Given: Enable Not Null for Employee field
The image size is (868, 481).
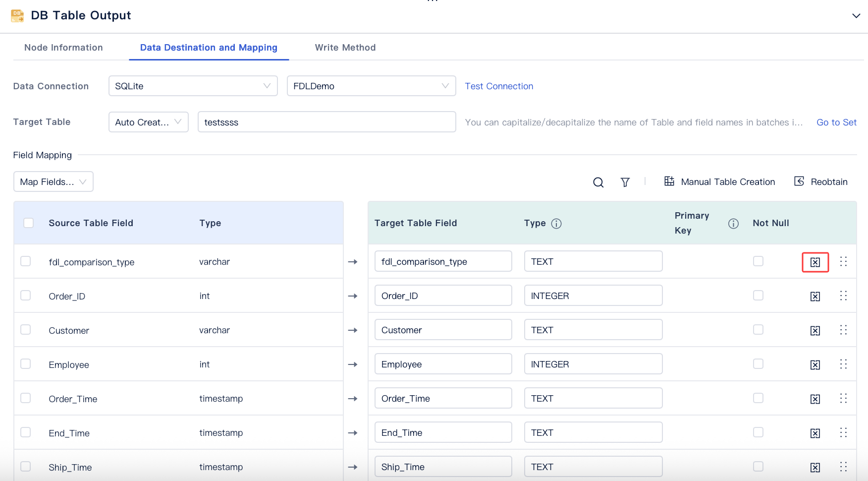Looking at the screenshot, I should (x=758, y=363).
